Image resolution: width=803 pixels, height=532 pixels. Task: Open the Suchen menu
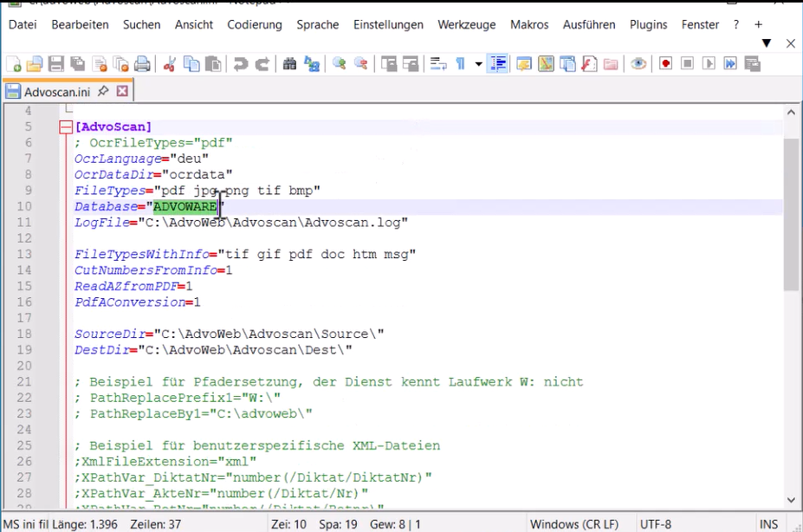tap(141, 24)
